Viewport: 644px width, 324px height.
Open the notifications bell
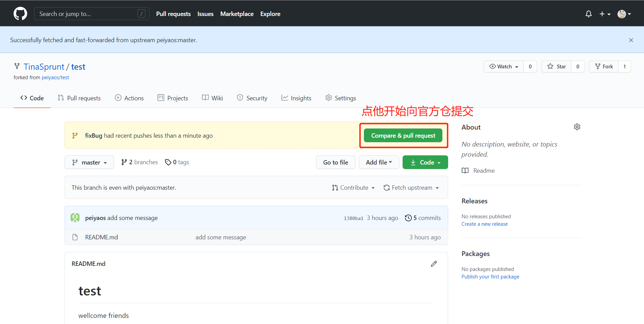(589, 14)
